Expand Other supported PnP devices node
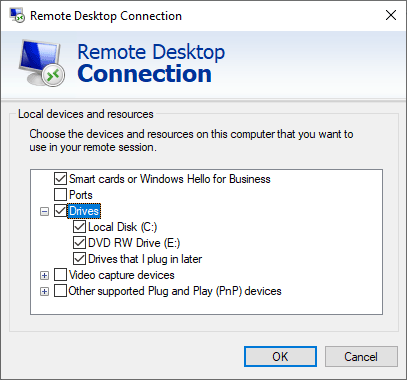This screenshot has height=380, width=407. point(44,291)
